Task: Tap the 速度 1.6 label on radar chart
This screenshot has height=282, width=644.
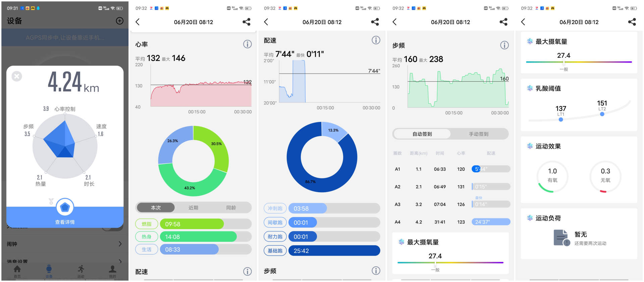Action: pyautogui.click(x=101, y=130)
